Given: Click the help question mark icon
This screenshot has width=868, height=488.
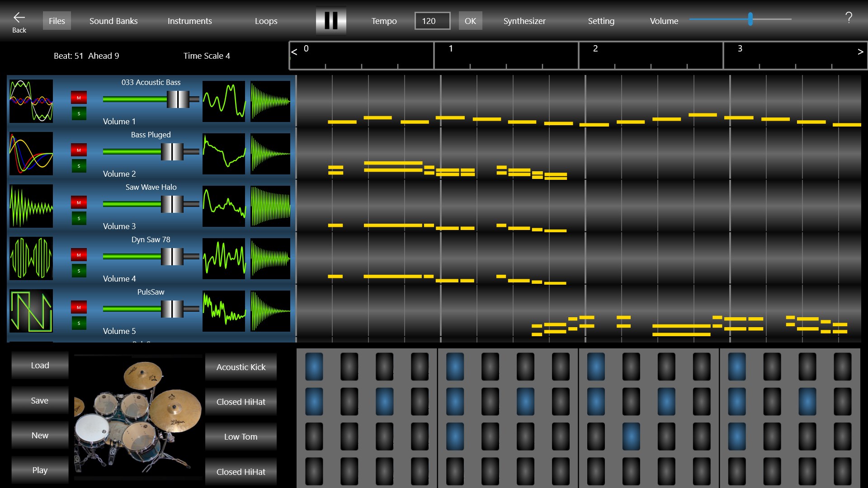Looking at the screenshot, I should point(849,18).
